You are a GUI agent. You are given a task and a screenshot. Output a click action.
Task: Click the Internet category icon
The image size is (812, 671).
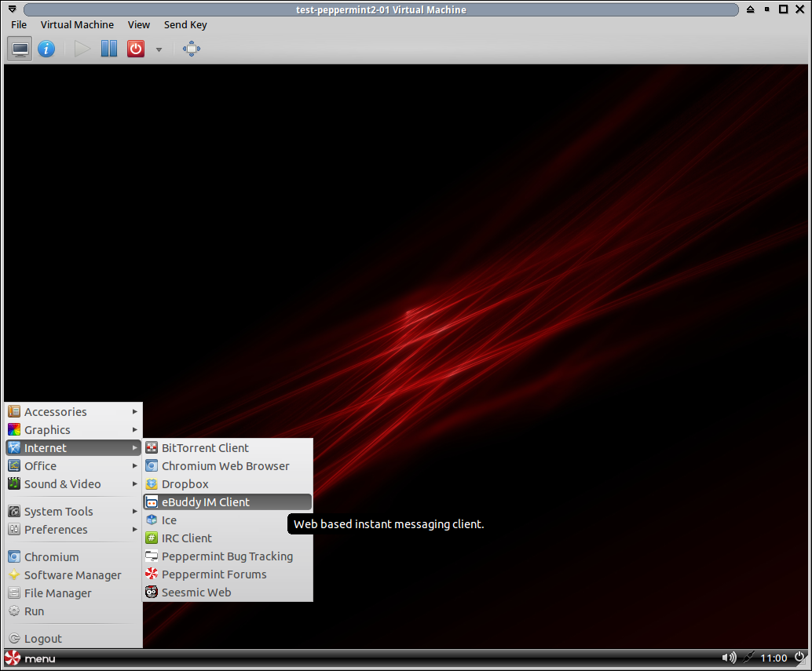tap(14, 448)
